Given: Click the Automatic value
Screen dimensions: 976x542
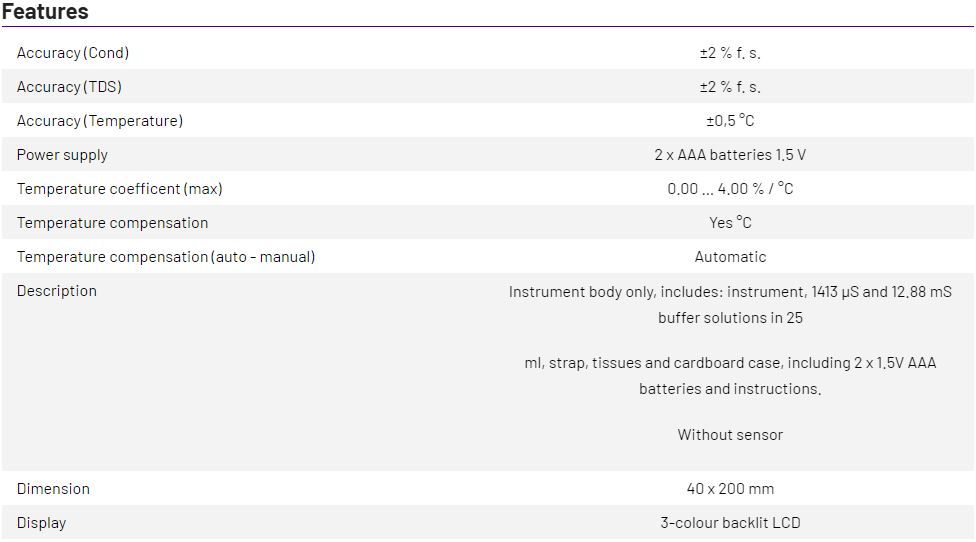Looking at the screenshot, I should pos(730,257).
